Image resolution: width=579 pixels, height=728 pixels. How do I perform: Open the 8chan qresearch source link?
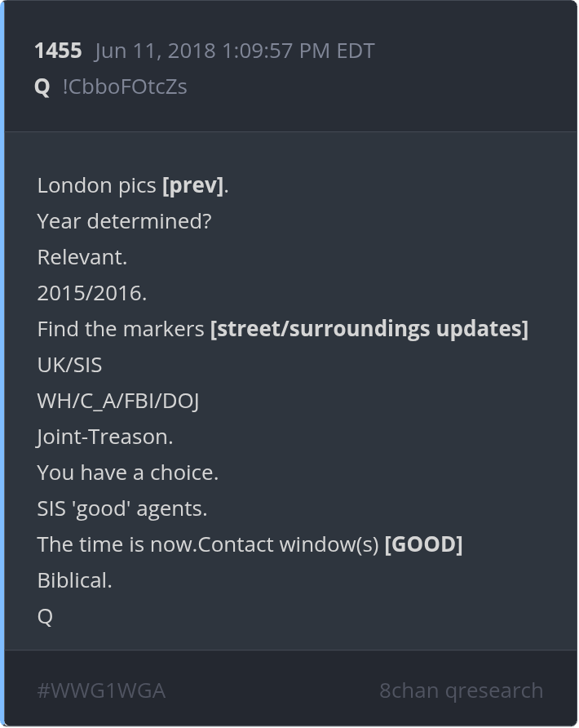tap(461, 690)
